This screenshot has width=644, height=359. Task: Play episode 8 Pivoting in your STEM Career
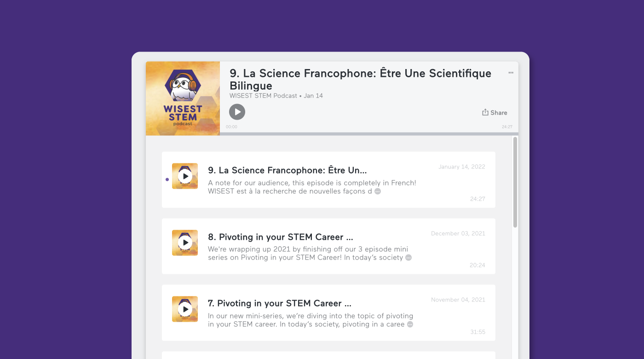pyautogui.click(x=185, y=243)
